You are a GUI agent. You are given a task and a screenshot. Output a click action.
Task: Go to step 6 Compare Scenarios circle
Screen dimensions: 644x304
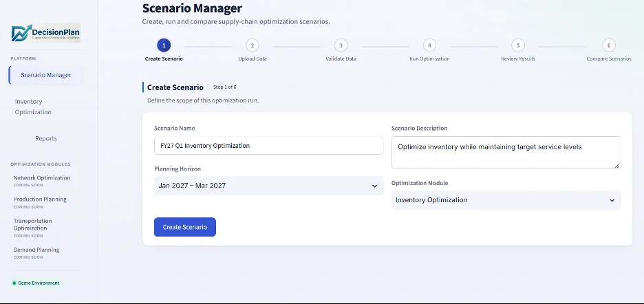pyautogui.click(x=609, y=45)
